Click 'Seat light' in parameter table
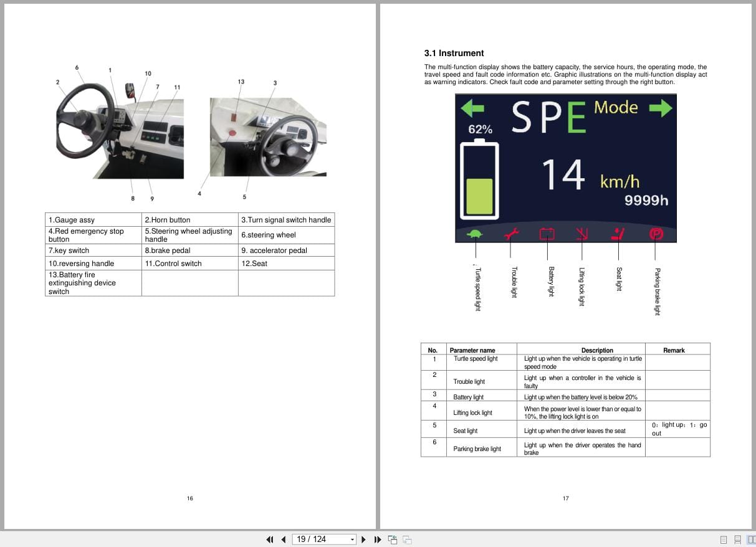This screenshot has height=547, width=756. pos(465,431)
